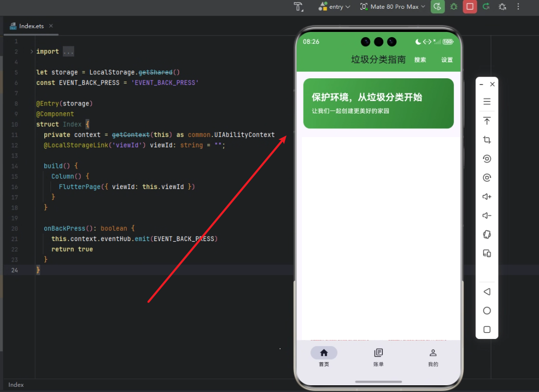Click the emulator screenshot crop icon
This screenshot has width=539, height=392.
coord(487,140)
